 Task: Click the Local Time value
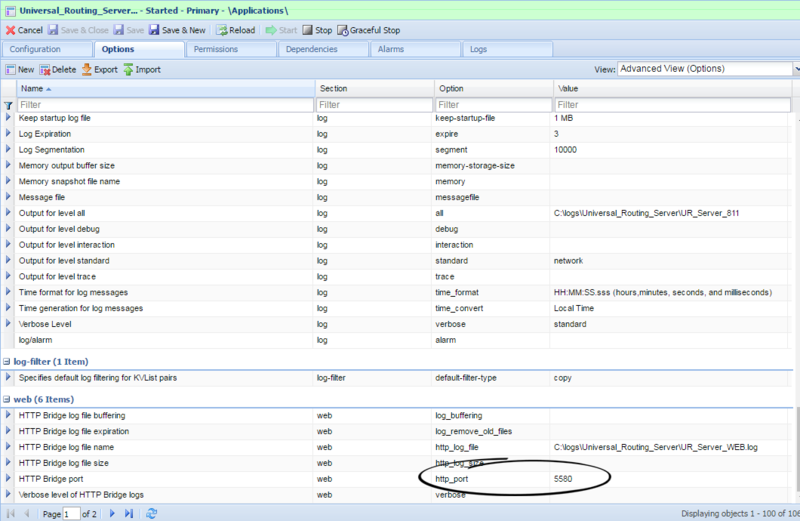pyautogui.click(x=573, y=308)
